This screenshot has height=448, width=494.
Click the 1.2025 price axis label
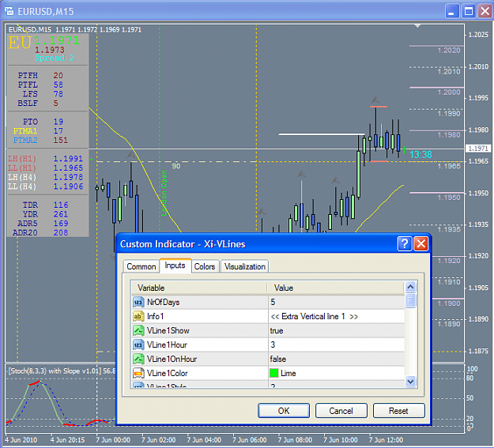tap(478, 35)
